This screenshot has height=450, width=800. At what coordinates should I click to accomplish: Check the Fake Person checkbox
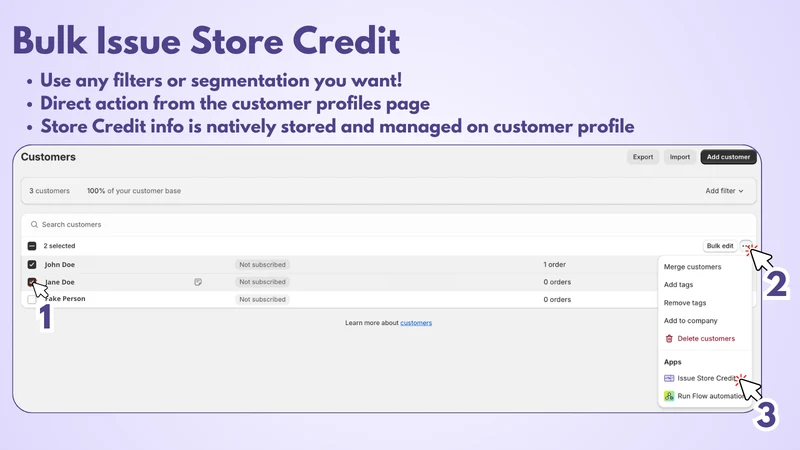point(32,299)
